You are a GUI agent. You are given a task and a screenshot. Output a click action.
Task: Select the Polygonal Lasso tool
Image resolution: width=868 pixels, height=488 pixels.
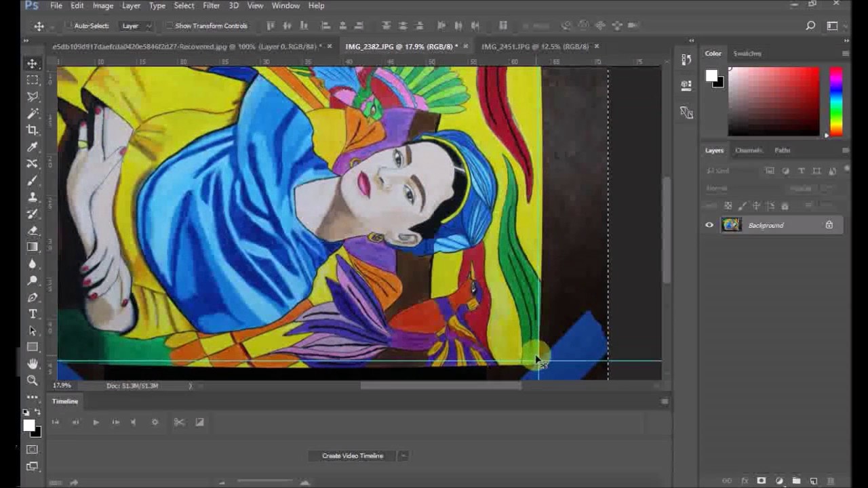pyautogui.click(x=32, y=97)
